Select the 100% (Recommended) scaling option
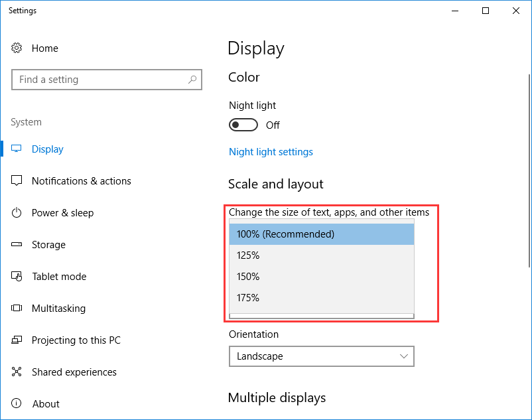Viewport: 532px width, 420px height. [321, 234]
